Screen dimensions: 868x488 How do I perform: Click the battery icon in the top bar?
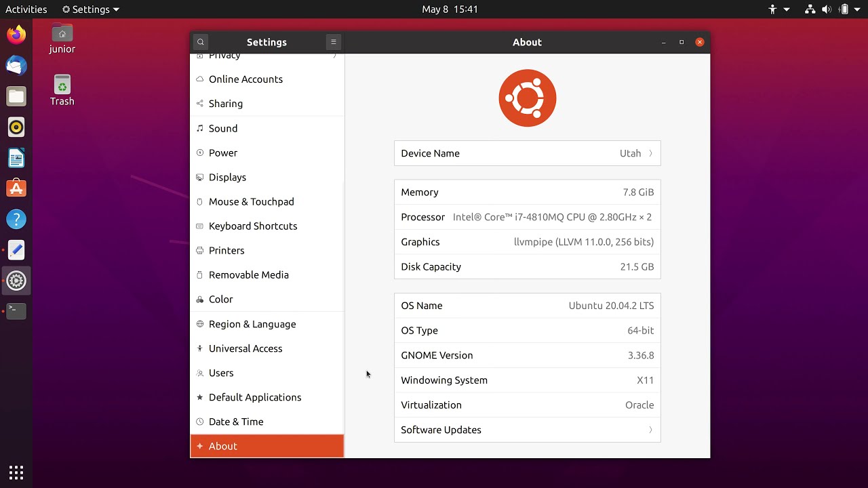(x=844, y=9)
